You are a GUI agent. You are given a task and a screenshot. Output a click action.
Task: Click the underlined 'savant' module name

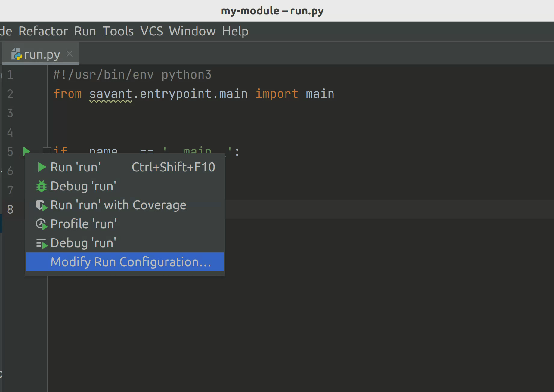[111, 94]
